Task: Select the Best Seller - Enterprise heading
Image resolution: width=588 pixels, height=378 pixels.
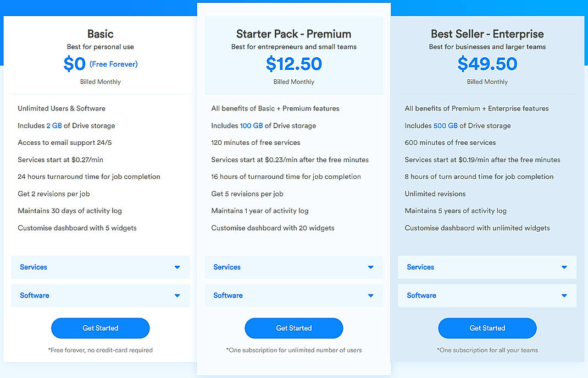Action: (x=487, y=34)
